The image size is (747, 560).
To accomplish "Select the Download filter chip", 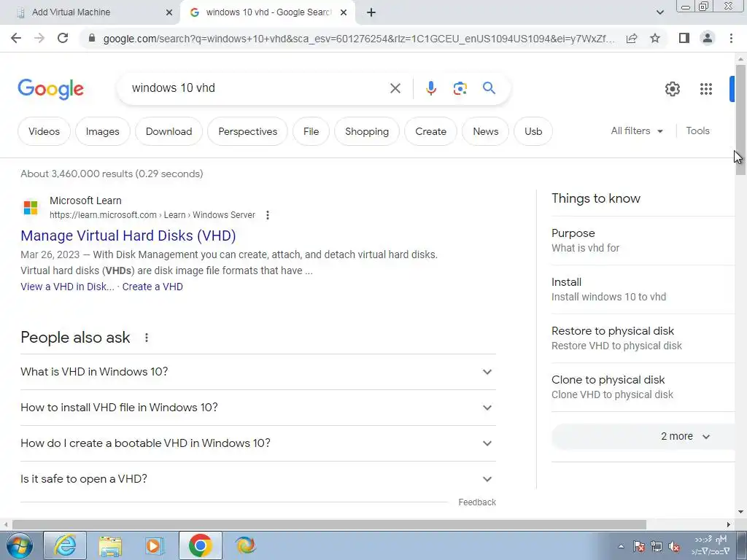I will (x=169, y=131).
